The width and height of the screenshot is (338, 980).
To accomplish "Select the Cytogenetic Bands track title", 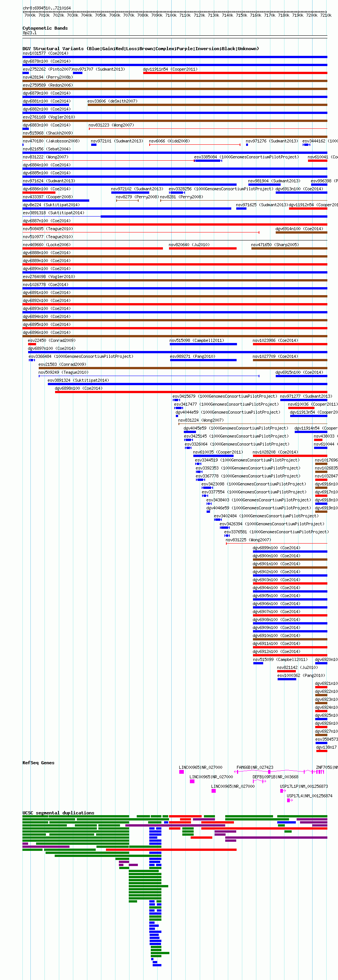I will [45, 28].
